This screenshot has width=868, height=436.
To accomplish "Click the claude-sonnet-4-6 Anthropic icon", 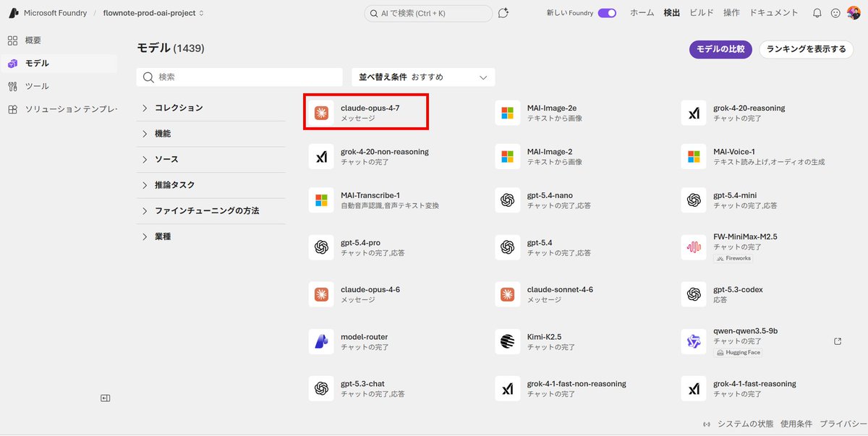I will (x=508, y=294).
